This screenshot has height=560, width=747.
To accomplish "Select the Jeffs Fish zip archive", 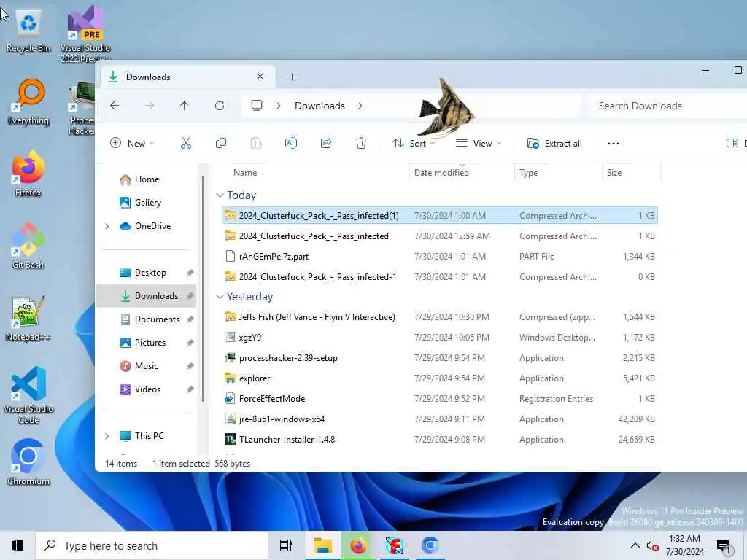I will tap(440, 317).
